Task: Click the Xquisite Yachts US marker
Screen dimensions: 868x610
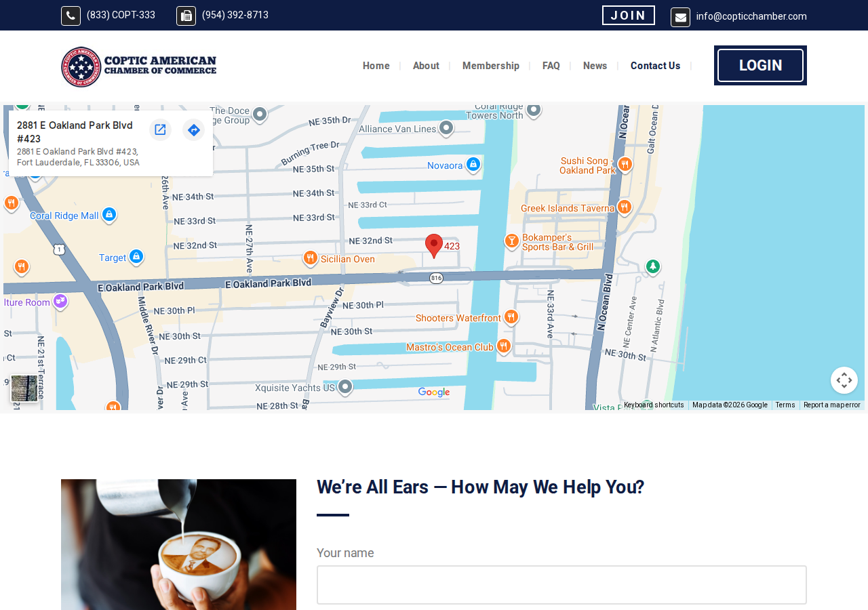Action: pos(345,387)
